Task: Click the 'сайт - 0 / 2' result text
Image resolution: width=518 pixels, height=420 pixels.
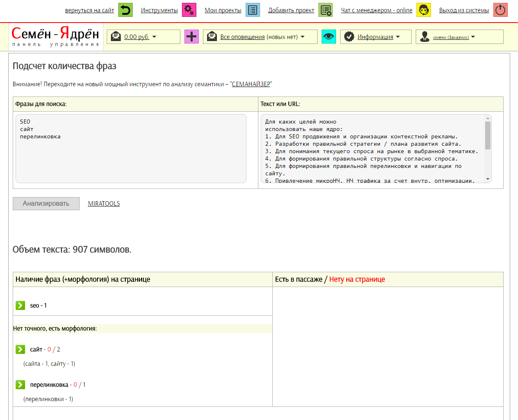Action: [x=45, y=349]
